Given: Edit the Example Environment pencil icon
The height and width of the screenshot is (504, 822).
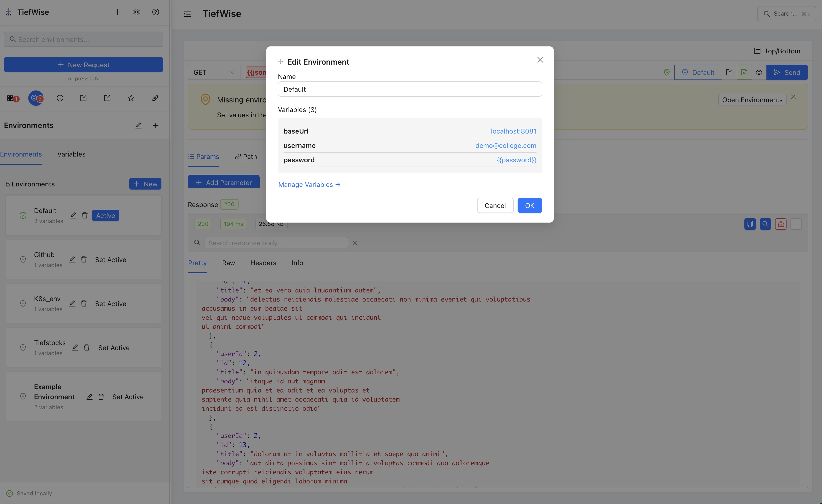Looking at the screenshot, I should (x=90, y=397).
